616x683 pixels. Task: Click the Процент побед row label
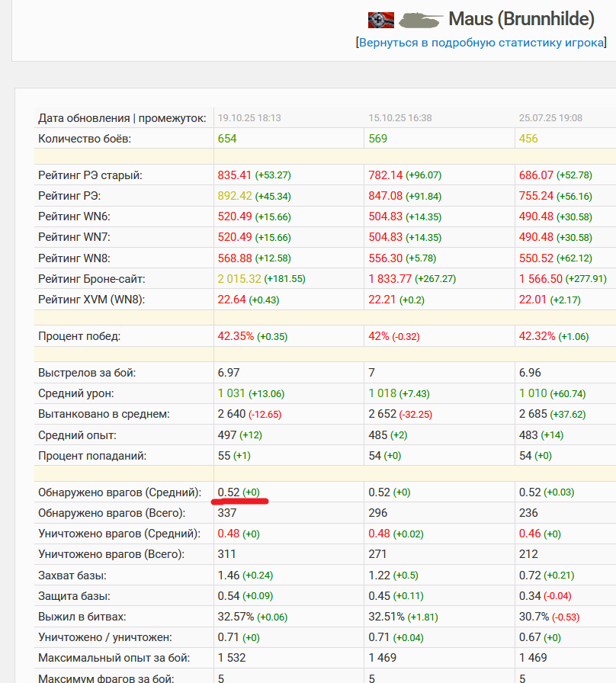(79, 336)
